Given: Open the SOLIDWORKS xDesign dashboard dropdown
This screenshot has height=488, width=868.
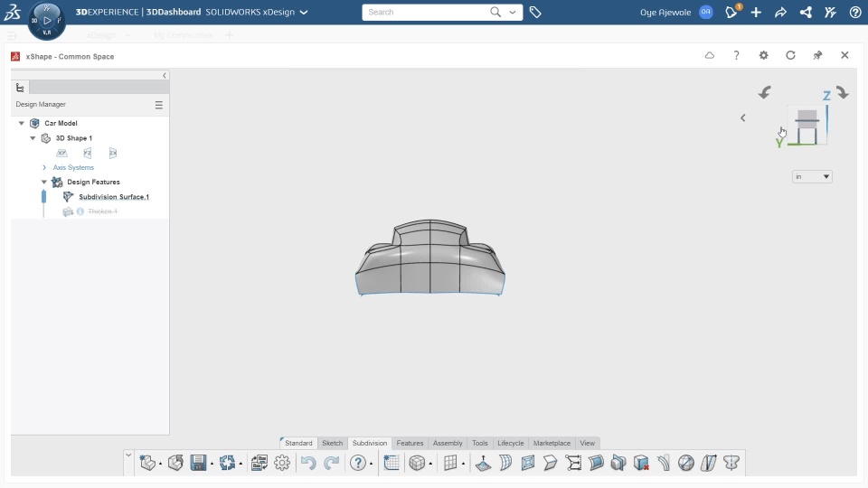Looking at the screenshot, I should (x=304, y=12).
